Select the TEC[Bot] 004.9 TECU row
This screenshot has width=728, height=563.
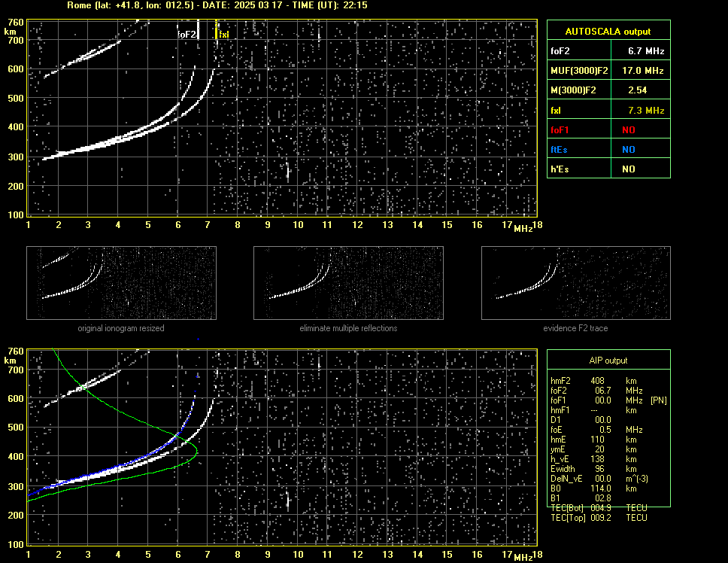point(599,508)
